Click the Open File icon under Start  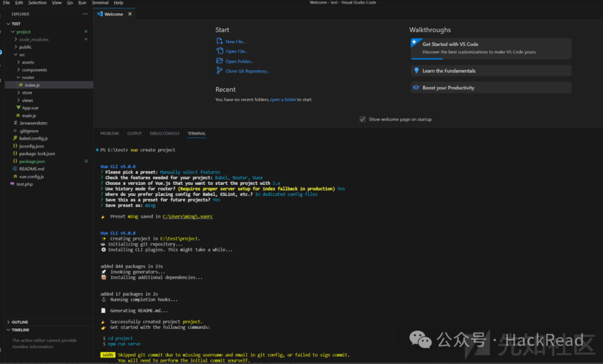pos(219,51)
